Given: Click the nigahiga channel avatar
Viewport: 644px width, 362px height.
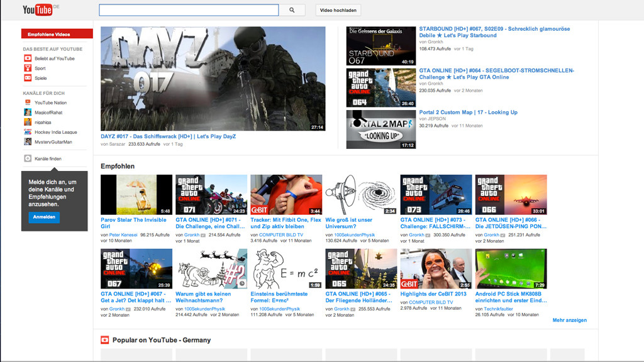Looking at the screenshot, I should (x=28, y=123).
